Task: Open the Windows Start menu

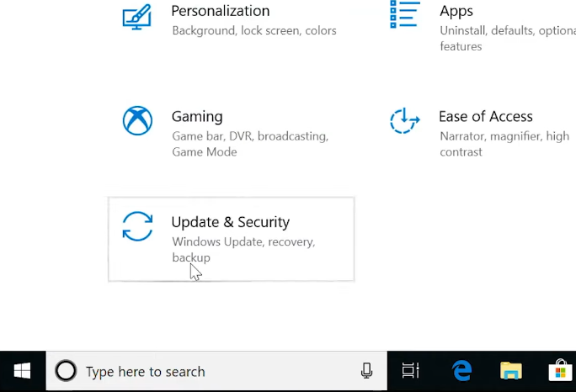Action: [23, 371]
